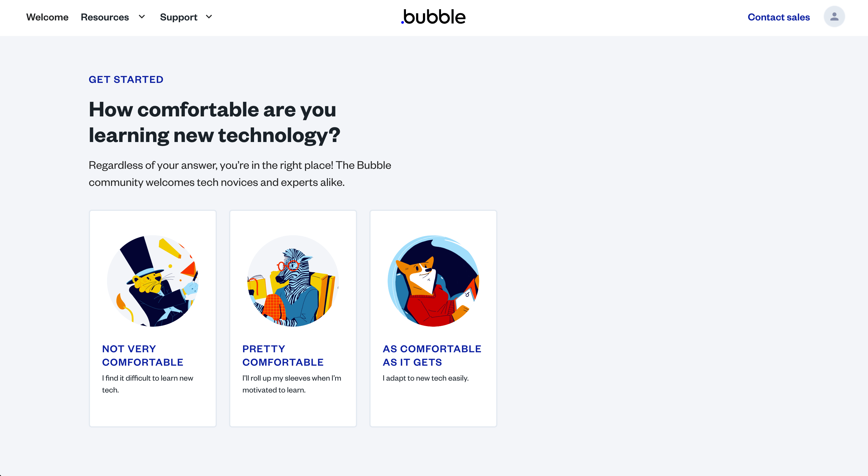This screenshot has width=868, height=476.
Task: Click the top-hat lion illustration
Action: 152,281
